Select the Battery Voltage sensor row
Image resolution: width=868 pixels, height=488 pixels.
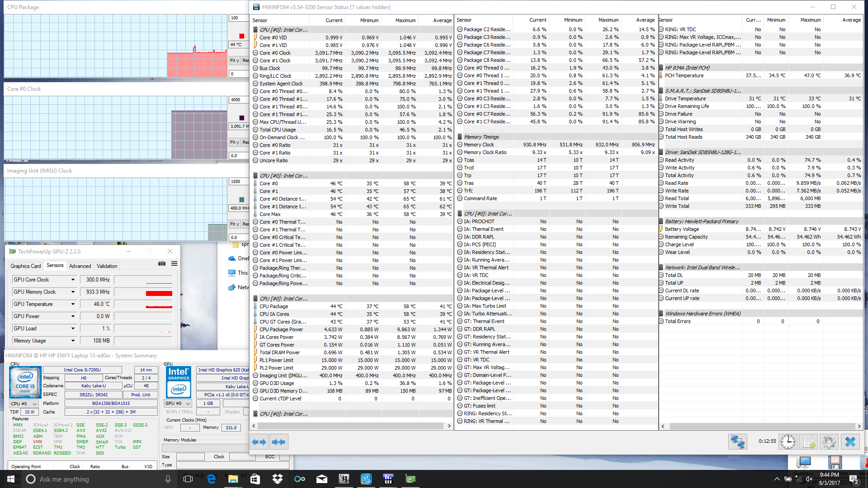tap(761, 229)
